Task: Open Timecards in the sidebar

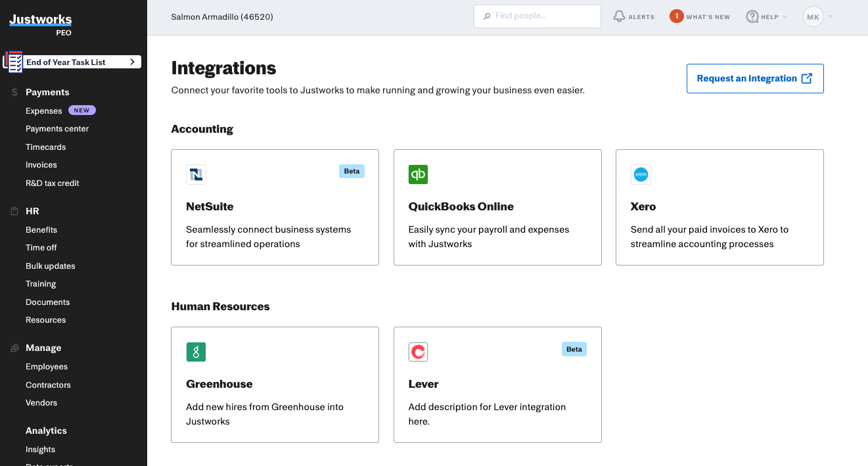Action: pos(46,147)
